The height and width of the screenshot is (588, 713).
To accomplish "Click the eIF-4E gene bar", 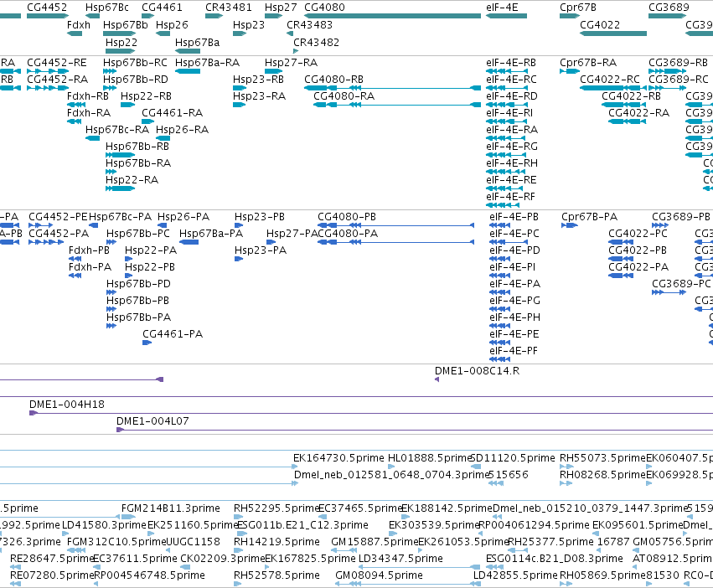I will pos(506,16).
